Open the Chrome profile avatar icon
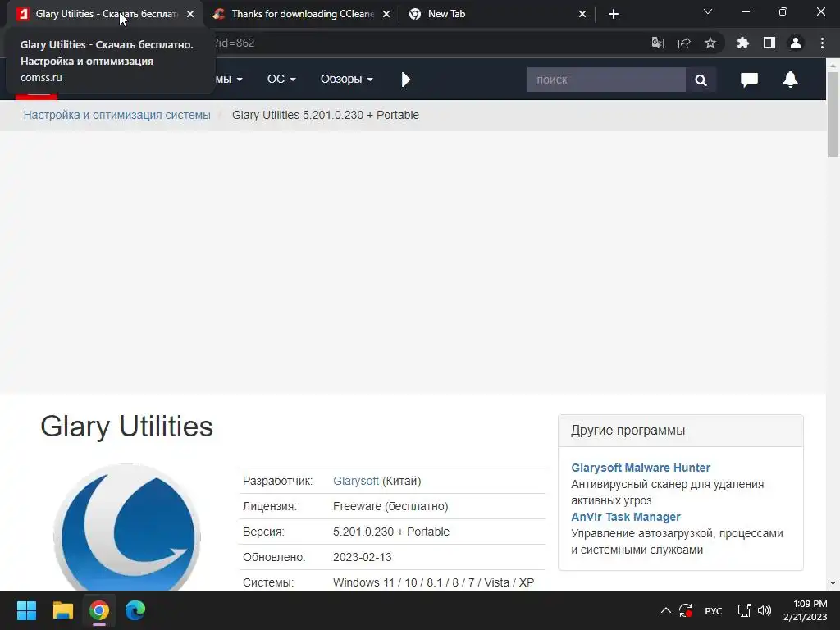 [796, 43]
